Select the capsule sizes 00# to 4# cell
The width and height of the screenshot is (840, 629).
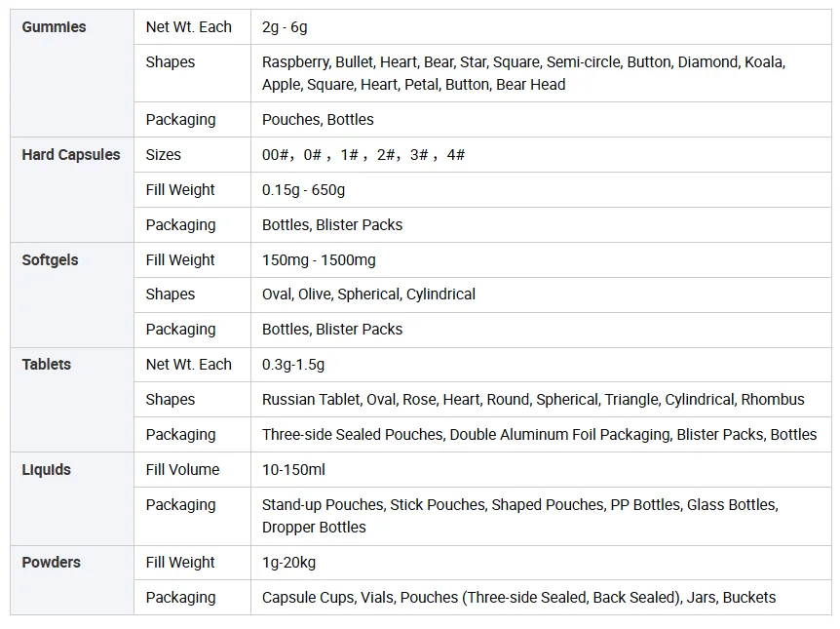[x=541, y=154]
